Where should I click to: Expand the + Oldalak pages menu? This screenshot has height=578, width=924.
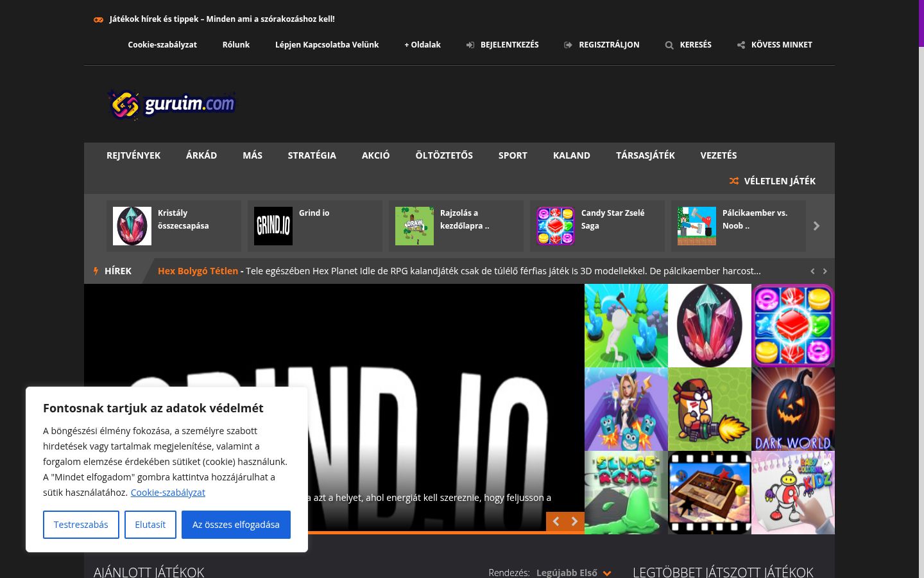tap(422, 45)
